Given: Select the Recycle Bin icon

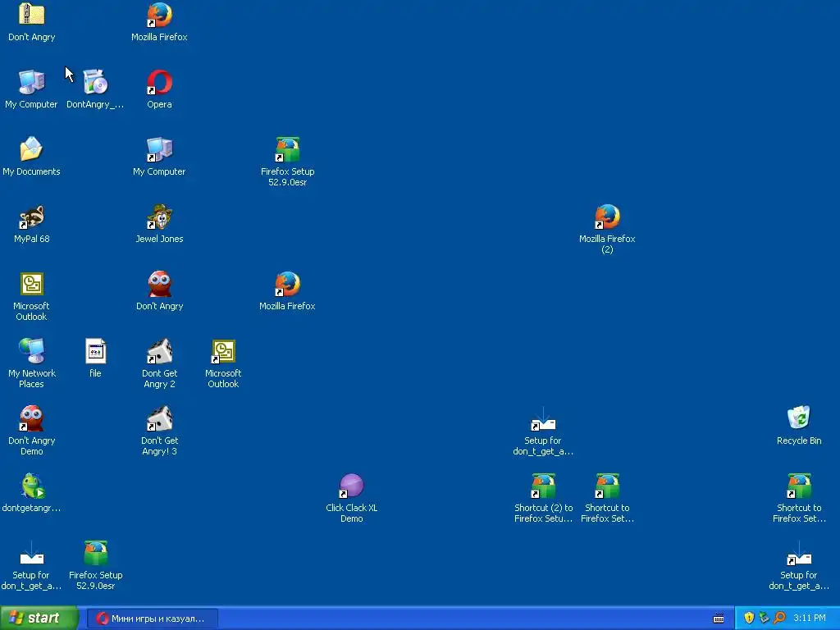Looking at the screenshot, I should click(799, 418).
